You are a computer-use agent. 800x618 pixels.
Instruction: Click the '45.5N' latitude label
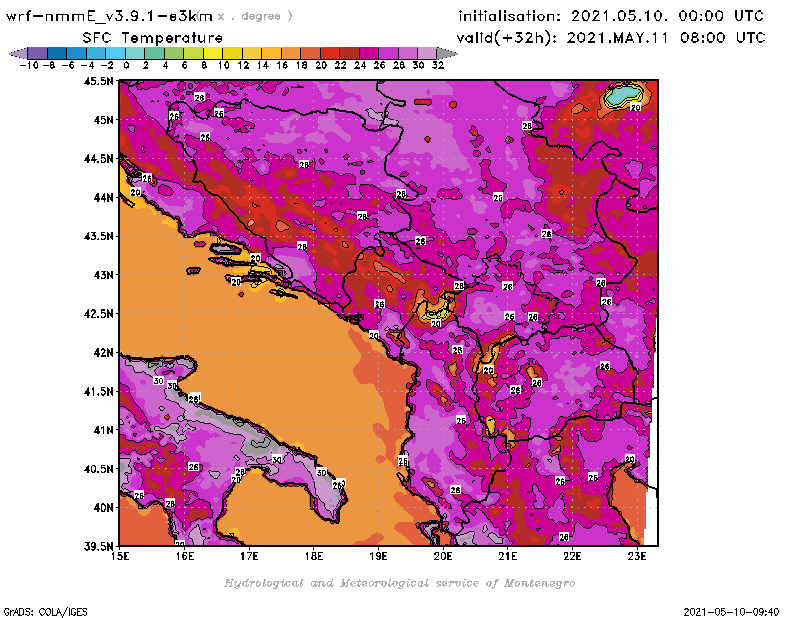[x=98, y=81]
